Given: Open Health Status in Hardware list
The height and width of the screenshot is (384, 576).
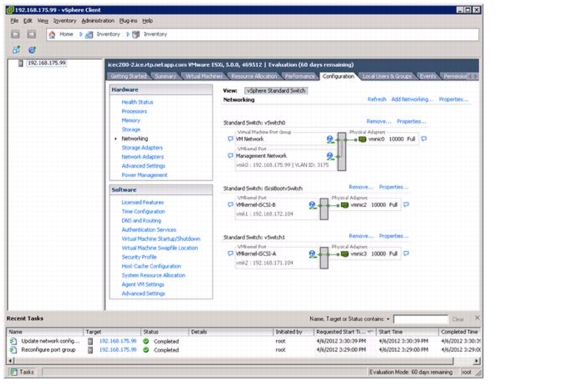Looking at the screenshot, I should click(137, 102).
